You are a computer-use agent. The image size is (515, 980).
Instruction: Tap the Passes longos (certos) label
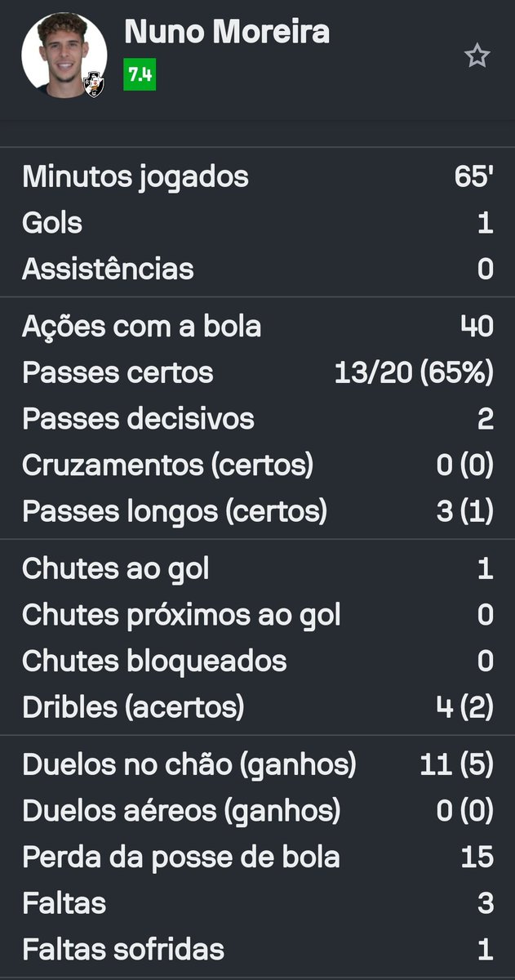pyautogui.click(x=174, y=511)
